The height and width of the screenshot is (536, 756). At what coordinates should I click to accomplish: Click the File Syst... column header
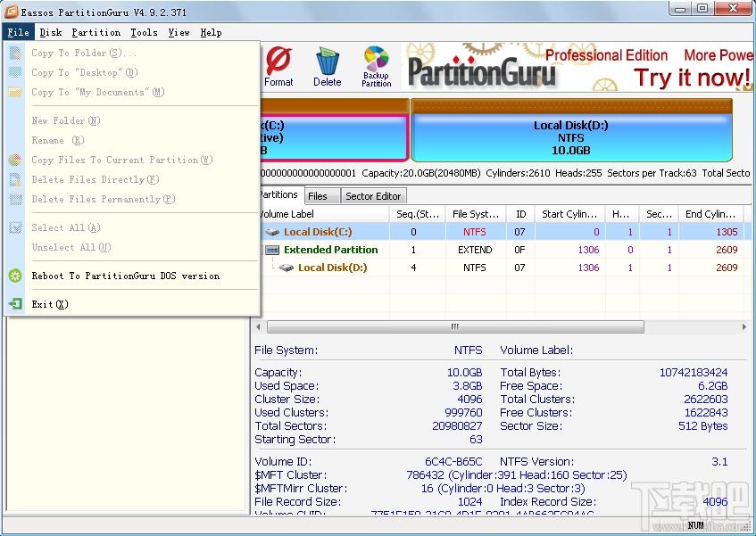[476, 214]
